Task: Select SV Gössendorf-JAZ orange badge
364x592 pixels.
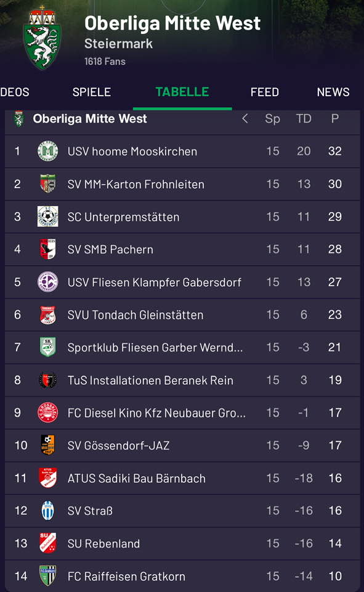Action: (x=48, y=445)
